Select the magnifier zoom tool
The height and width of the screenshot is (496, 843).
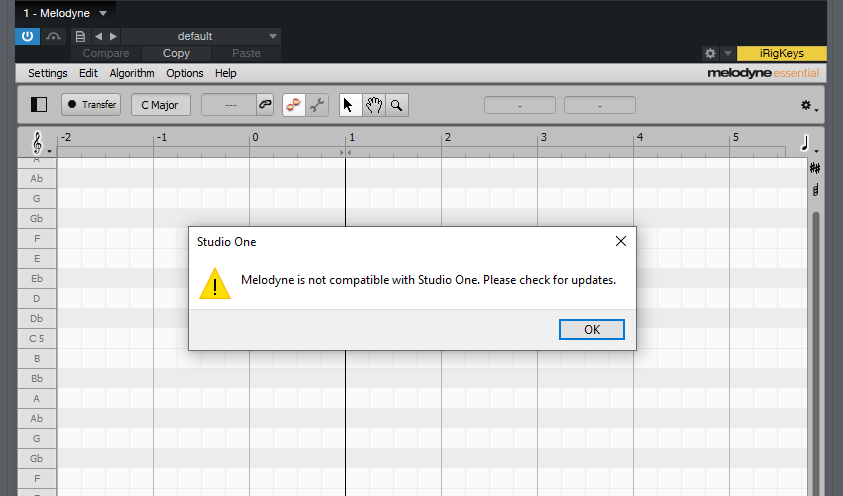[x=397, y=105]
